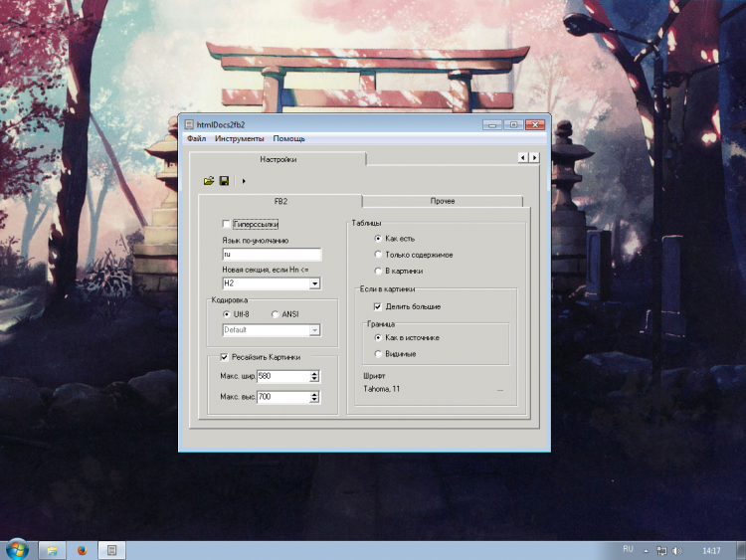
Task: Expand the Новая секция H2 dropdown
Action: click(315, 283)
